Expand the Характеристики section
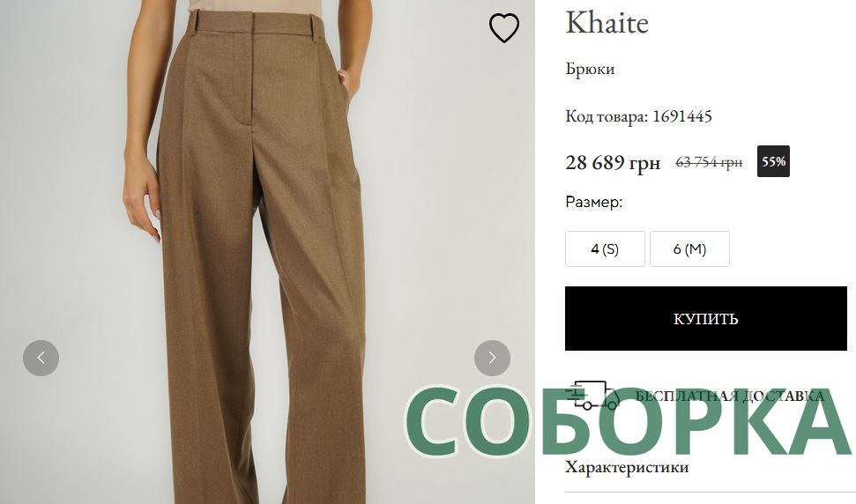 click(627, 468)
